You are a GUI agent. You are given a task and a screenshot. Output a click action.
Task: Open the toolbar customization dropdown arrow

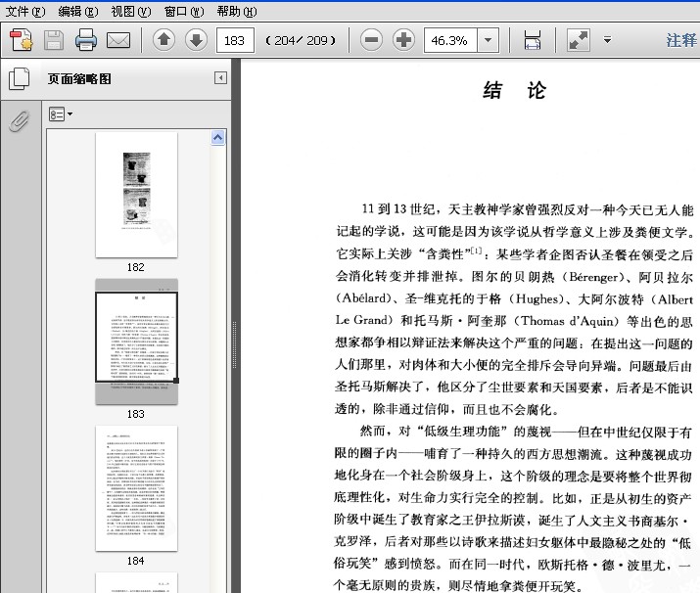tap(607, 40)
